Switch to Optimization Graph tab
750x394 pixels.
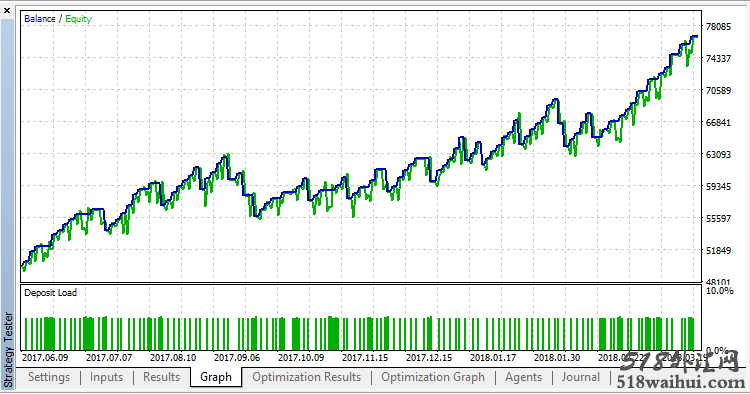433,377
